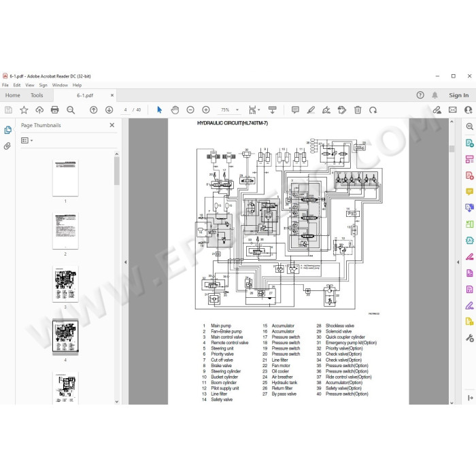Close the 6-1.pdf tab

click(112, 95)
